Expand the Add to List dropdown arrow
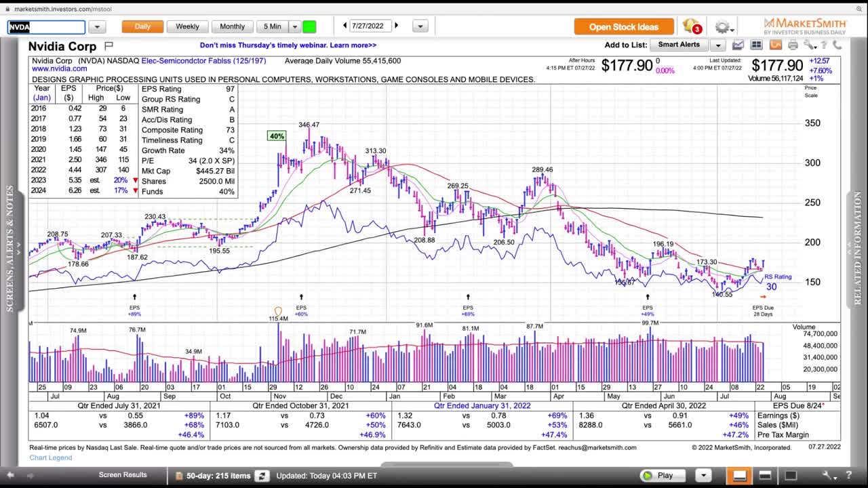This screenshot has width=868, height=488. (718, 45)
